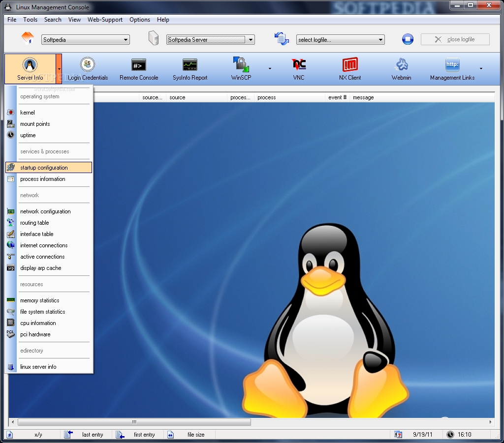Click the scrollbar right arrow

[x=491, y=422]
